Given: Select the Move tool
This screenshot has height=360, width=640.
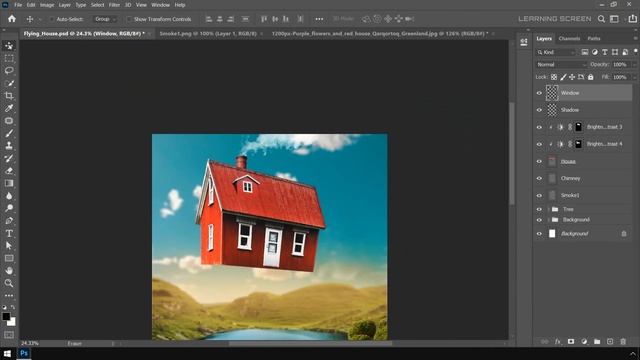Looking at the screenshot, I should 9,46.
